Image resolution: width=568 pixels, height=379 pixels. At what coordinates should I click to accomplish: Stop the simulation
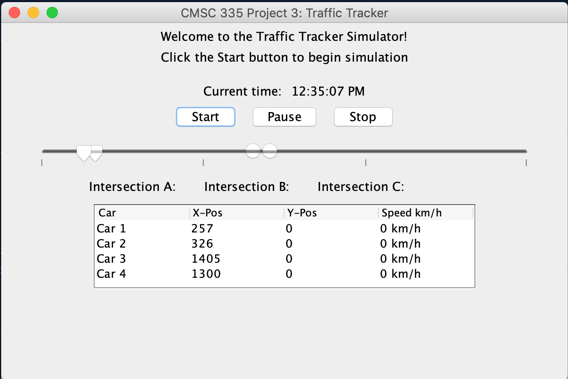click(x=363, y=117)
